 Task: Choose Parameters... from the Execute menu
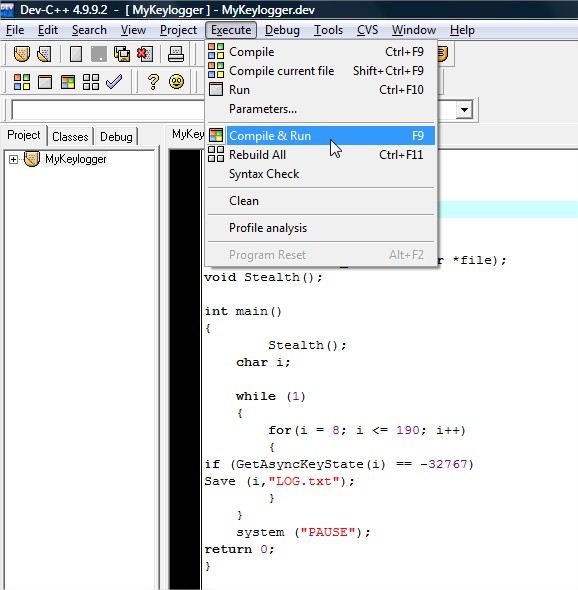(321, 109)
